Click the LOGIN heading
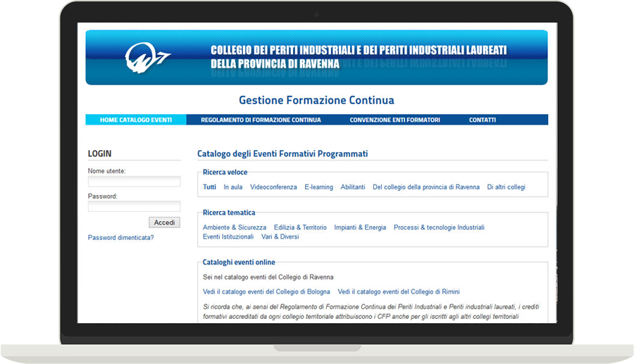Image resolution: width=634 pixels, height=364 pixels. pyautogui.click(x=99, y=153)
